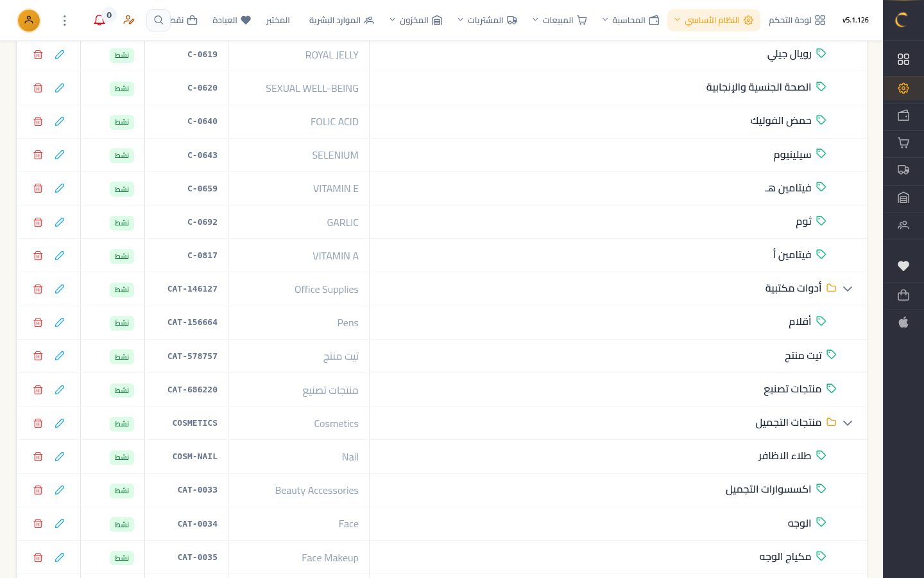Expand the المخزون menu
Image resolution: width=924 pixels, height=578 pixels.
416,20
